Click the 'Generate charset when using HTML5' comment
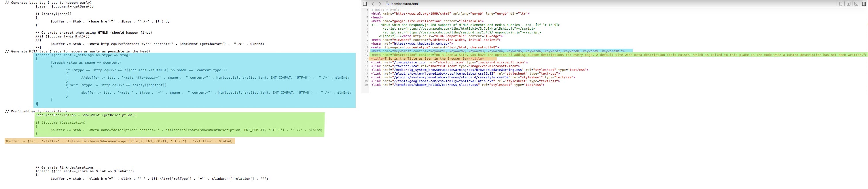868x189 pixels. click(94, 33)
